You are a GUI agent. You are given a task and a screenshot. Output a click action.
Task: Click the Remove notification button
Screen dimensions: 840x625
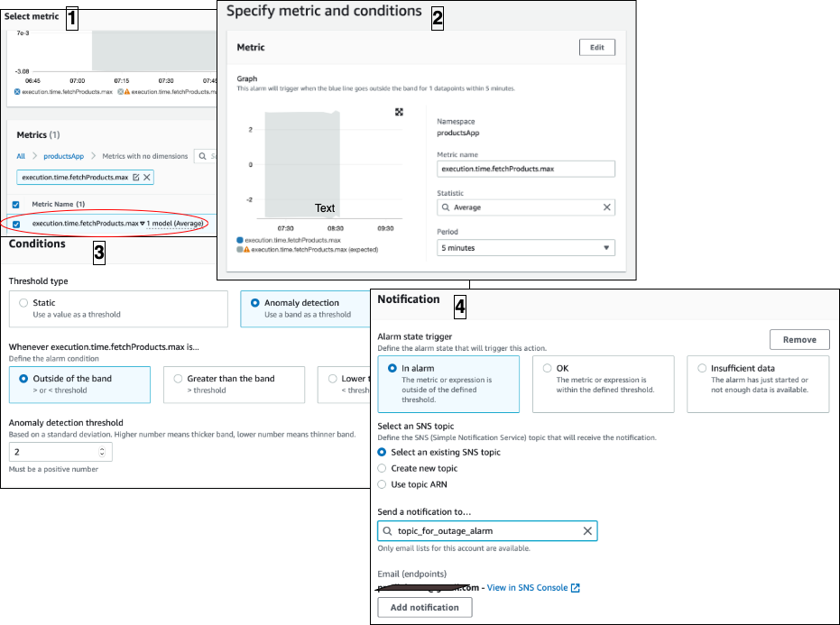click(x=799, y=339)
